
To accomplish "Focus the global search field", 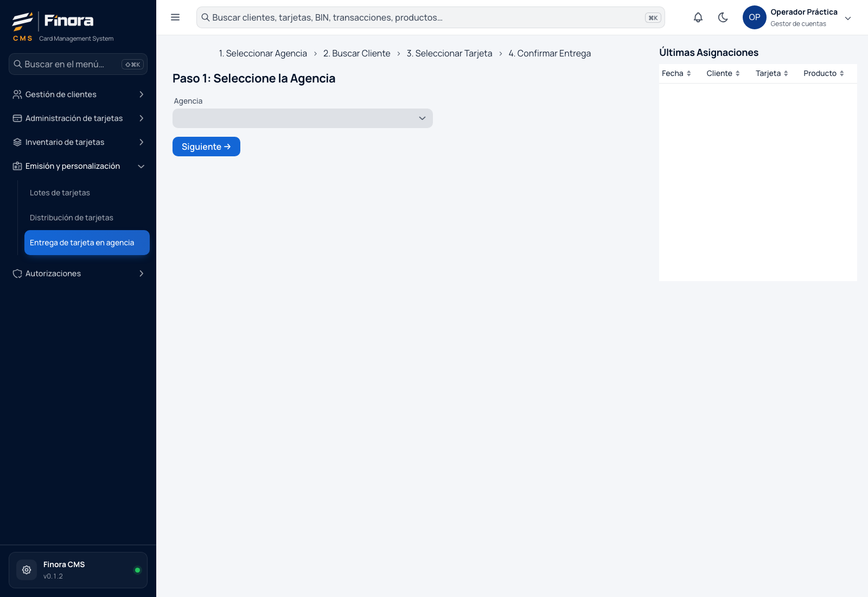I will point(431,17).
